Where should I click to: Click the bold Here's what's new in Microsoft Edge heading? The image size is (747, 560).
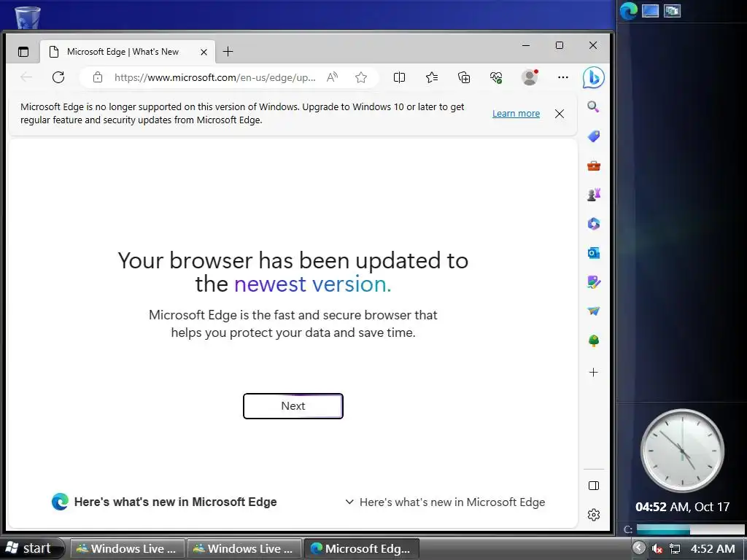[175, 502]
